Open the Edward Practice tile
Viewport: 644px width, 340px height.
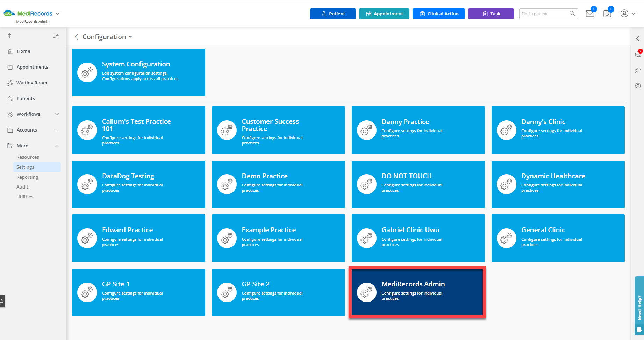[138, 238]
